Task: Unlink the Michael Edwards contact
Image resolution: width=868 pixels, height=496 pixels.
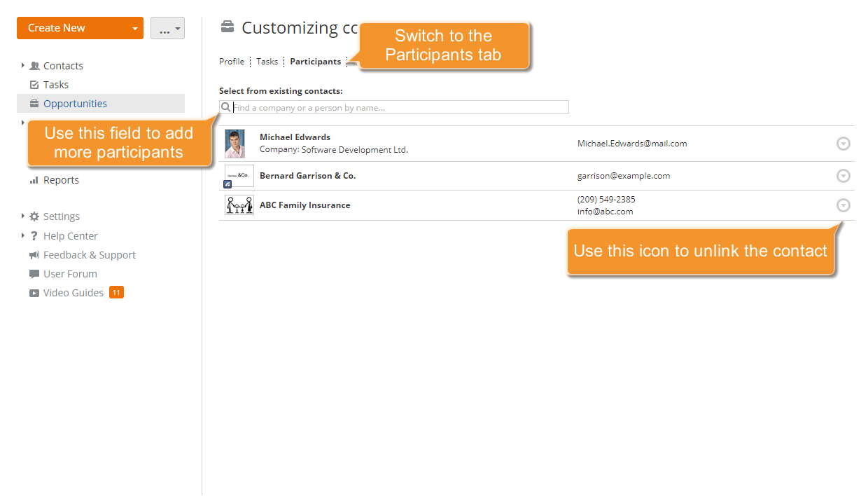Action: [843, 143]
